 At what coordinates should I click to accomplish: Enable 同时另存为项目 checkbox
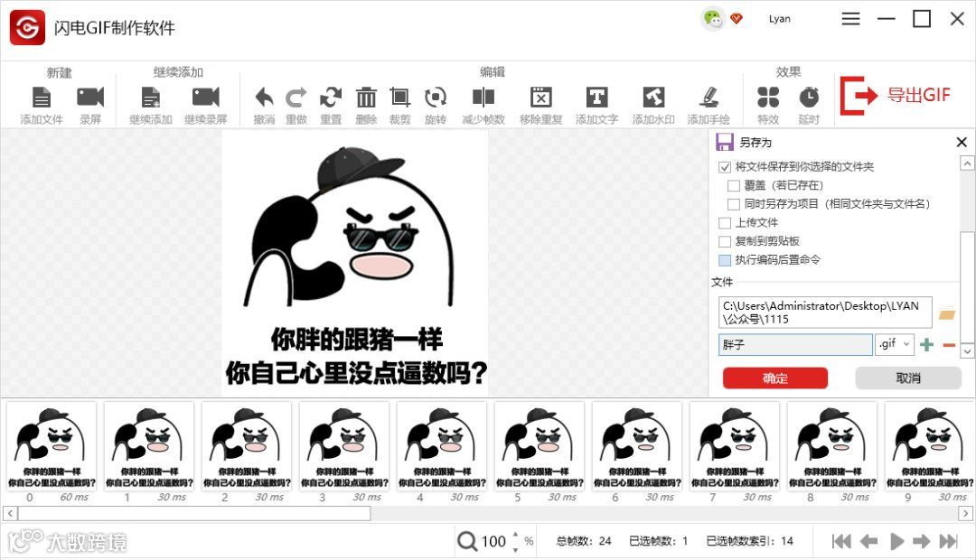point(733,204)
